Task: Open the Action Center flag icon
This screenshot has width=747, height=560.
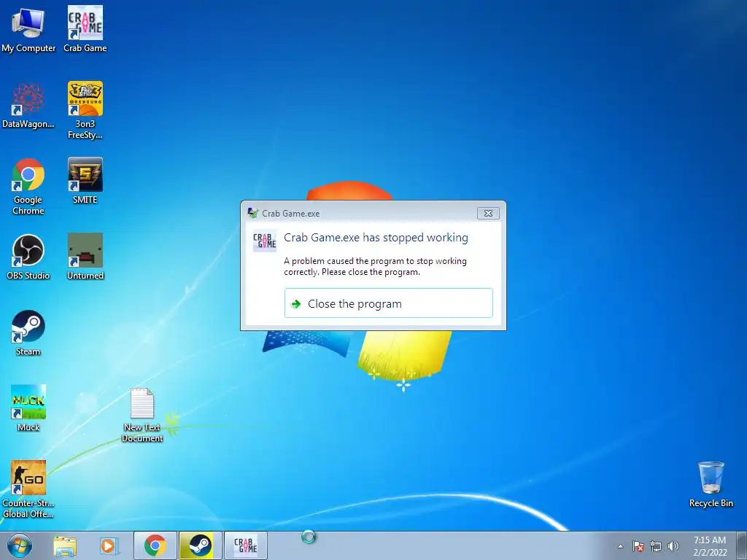Action: 638,546
